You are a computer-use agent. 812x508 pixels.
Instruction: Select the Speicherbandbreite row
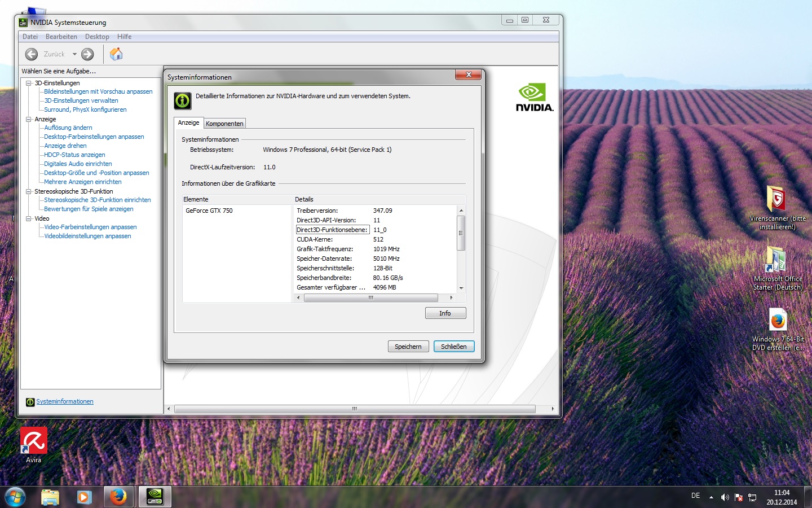pos(375,278)
